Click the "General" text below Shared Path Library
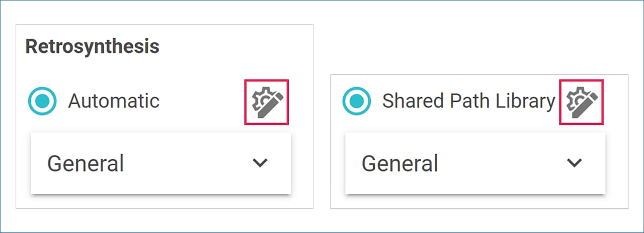The height and width of the screenshot is (233, 644). coord(400,164)
